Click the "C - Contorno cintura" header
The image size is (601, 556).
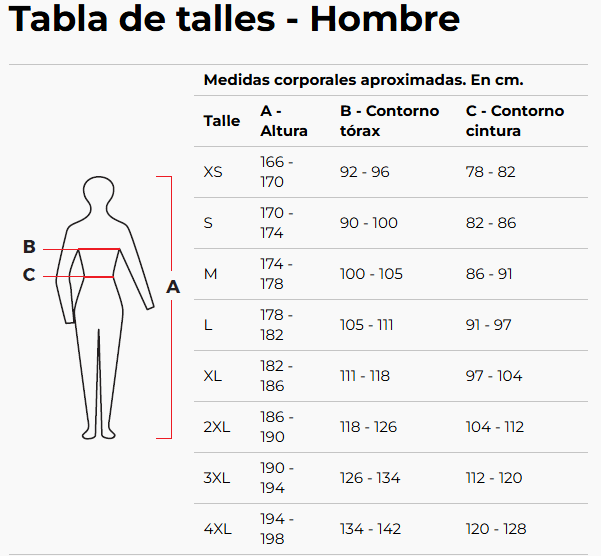click(x=515, y=121)
